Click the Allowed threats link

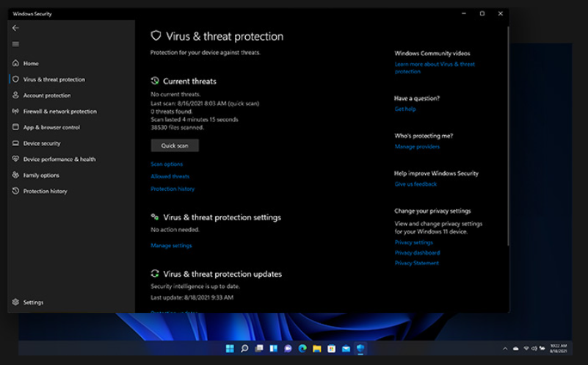(170, 176)
